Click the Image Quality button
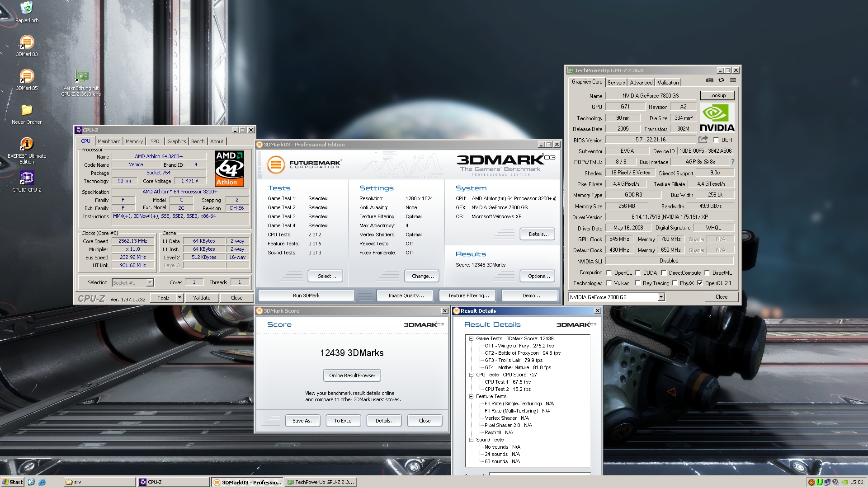Image resolution: width=868 pixels, height=488 pixels. click(x=406, y=296)
